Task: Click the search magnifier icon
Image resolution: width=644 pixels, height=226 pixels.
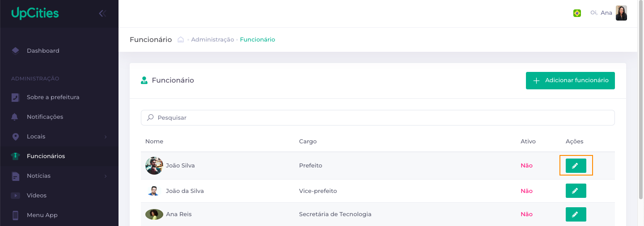Action: [150, 117]
